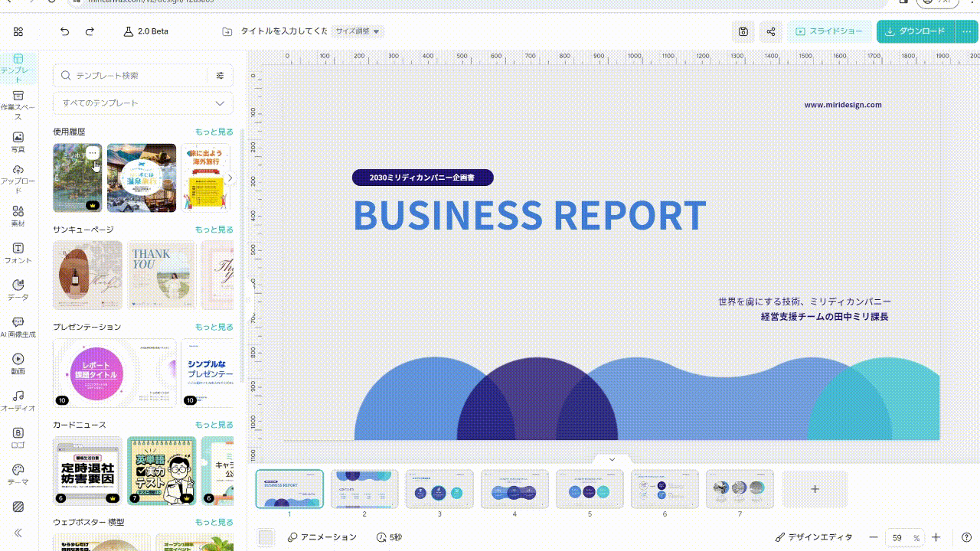Click もっと見る next to プレゼンテーション
The width and height of the screenshot is (980, 551).
214,327
